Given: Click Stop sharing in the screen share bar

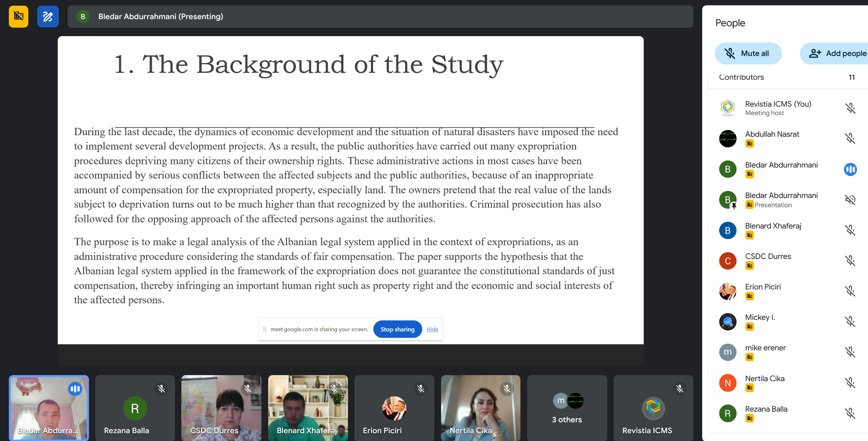Looking at the screenshot, I should 397,329.
